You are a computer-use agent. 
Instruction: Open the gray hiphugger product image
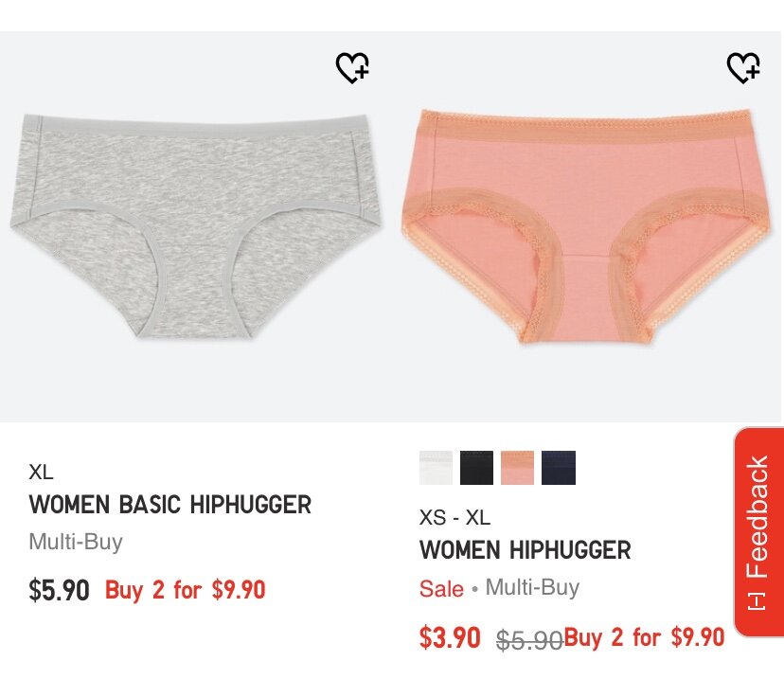coord(195,226)
